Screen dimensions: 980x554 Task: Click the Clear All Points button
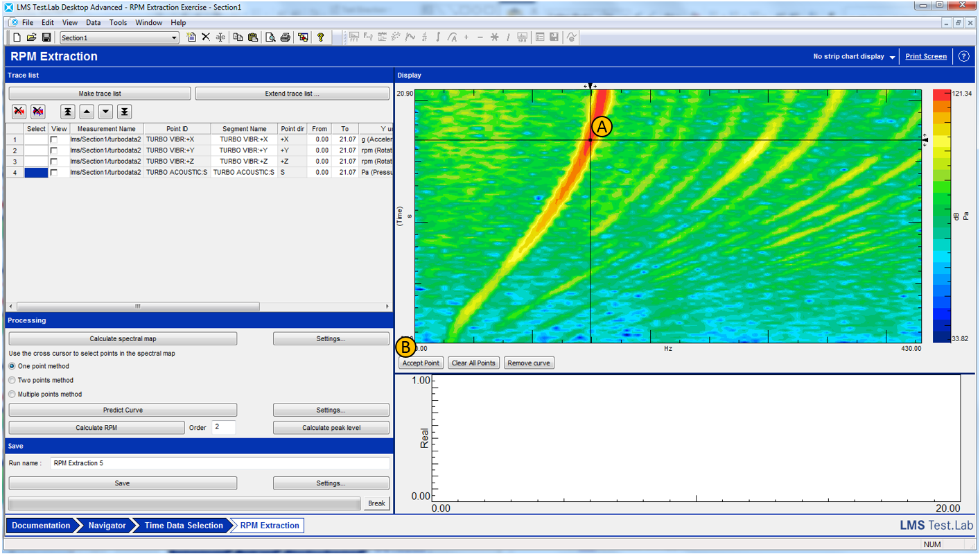coord(473,363)
